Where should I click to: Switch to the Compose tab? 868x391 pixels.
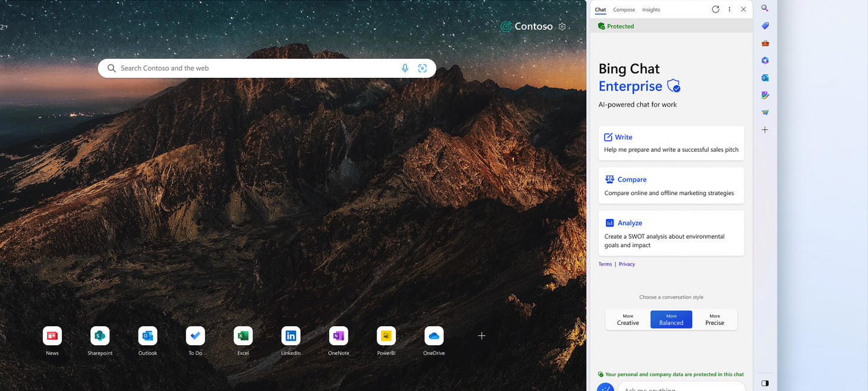point(624,10)
